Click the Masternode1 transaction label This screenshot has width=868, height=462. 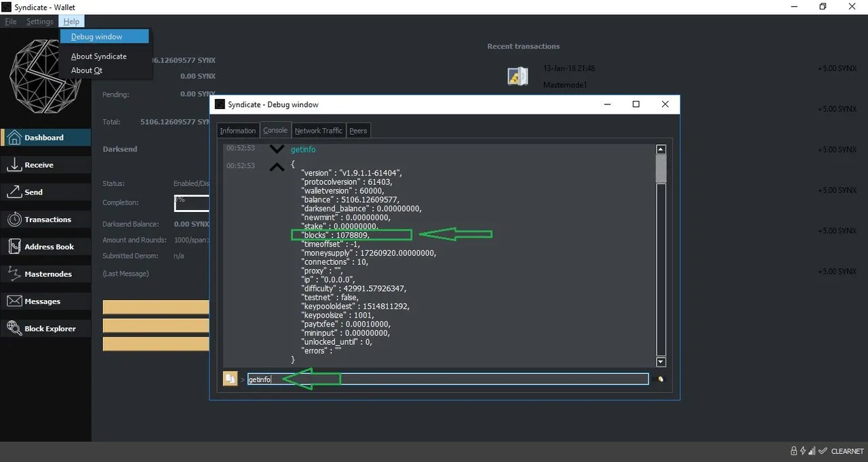pyautogui.click(x=565, y=85)
